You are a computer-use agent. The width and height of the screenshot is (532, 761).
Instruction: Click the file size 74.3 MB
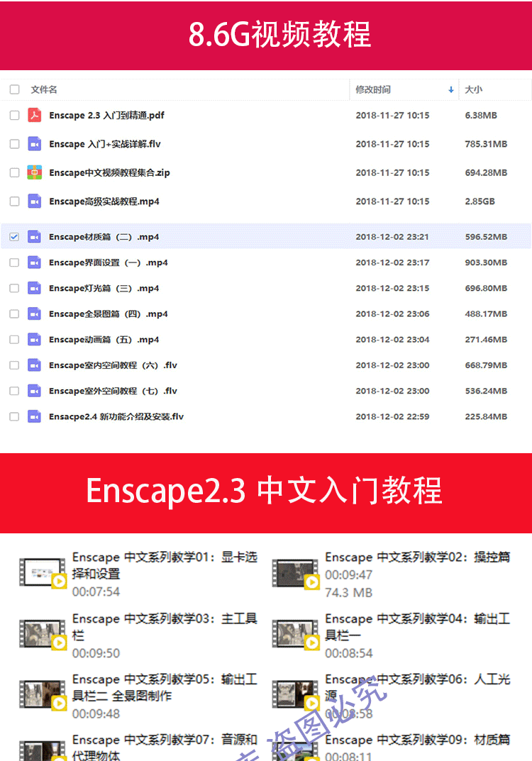[x=348, y=593]
